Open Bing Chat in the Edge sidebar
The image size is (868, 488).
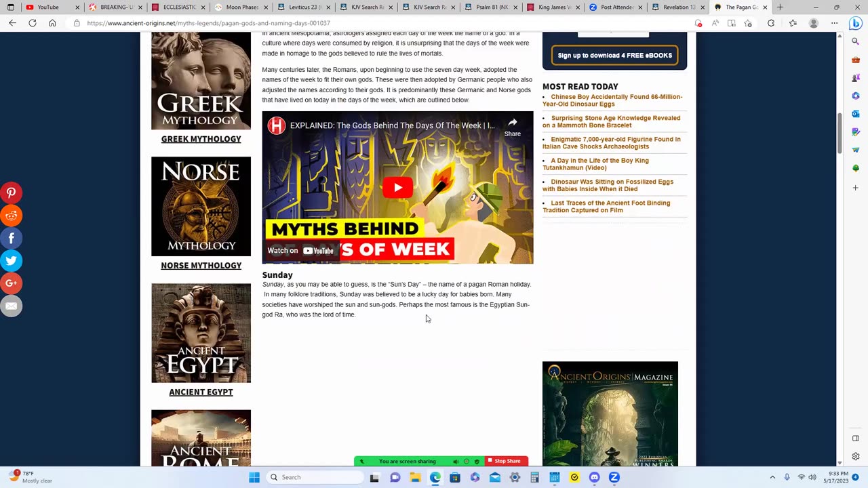[x=855, y=23]
